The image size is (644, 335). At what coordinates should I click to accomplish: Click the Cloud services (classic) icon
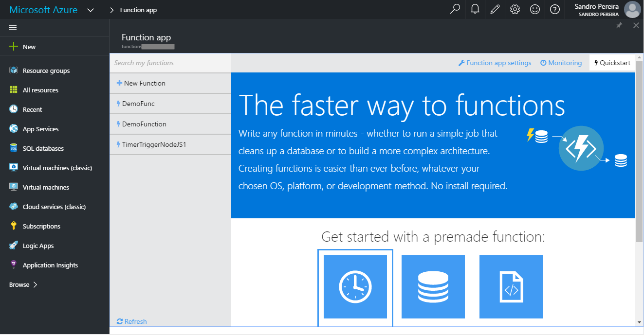click(14, 207)
